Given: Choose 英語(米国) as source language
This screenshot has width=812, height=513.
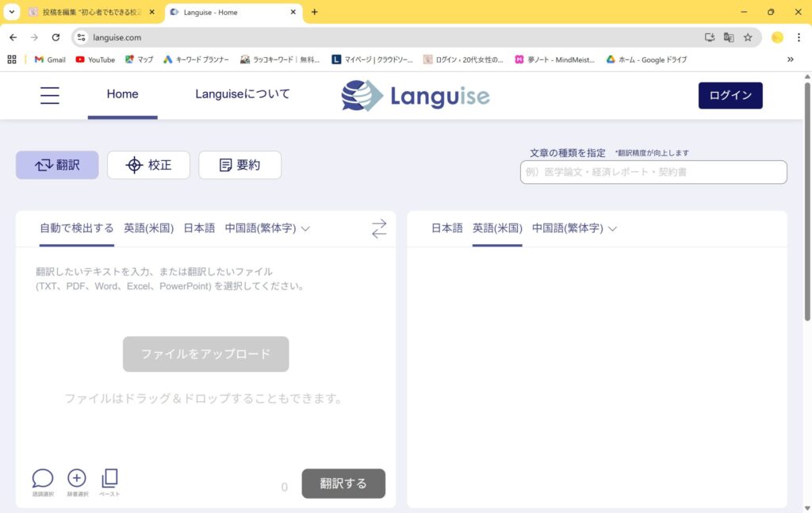Looking at the screenshot, I should (148, 228).
